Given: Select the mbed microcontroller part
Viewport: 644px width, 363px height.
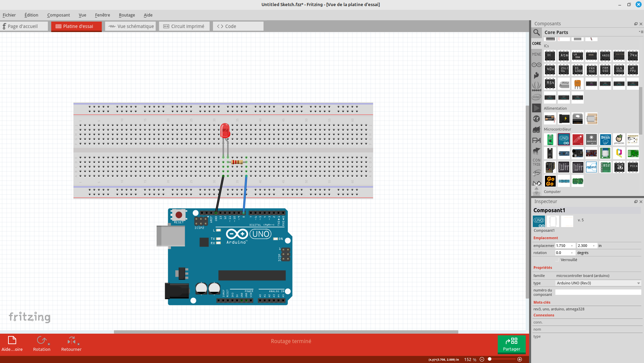Looking at the screenshot, I should pos(591,167).
